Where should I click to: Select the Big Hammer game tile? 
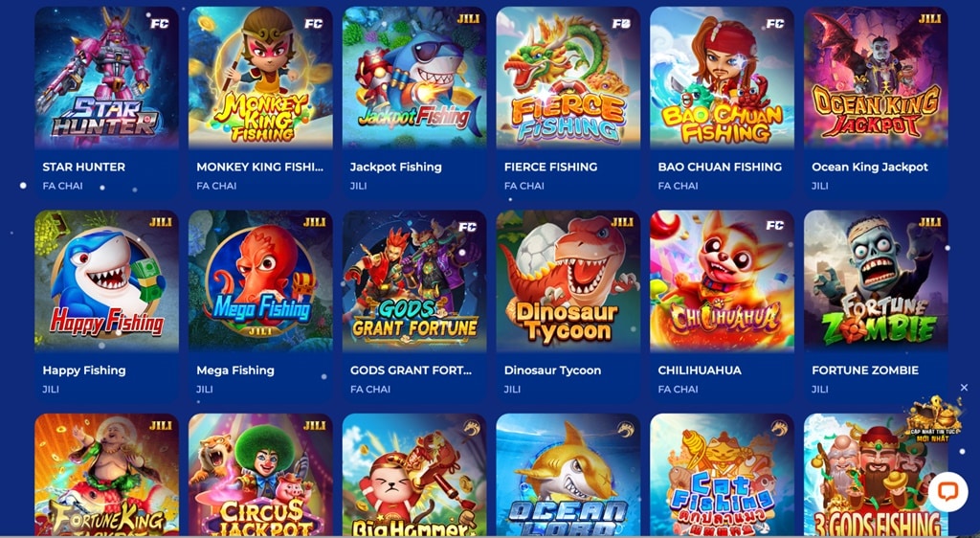(x=414, y=474)
